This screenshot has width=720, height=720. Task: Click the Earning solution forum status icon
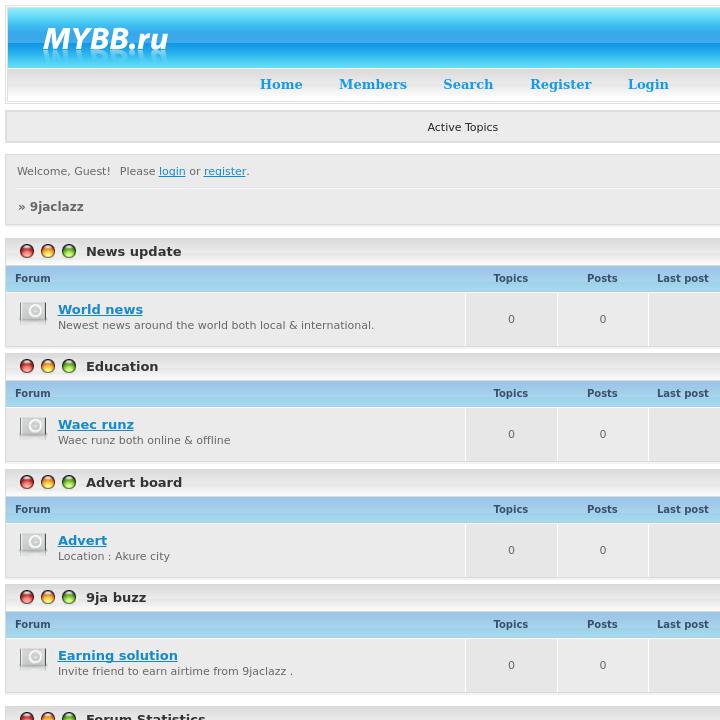click(33, 659)
